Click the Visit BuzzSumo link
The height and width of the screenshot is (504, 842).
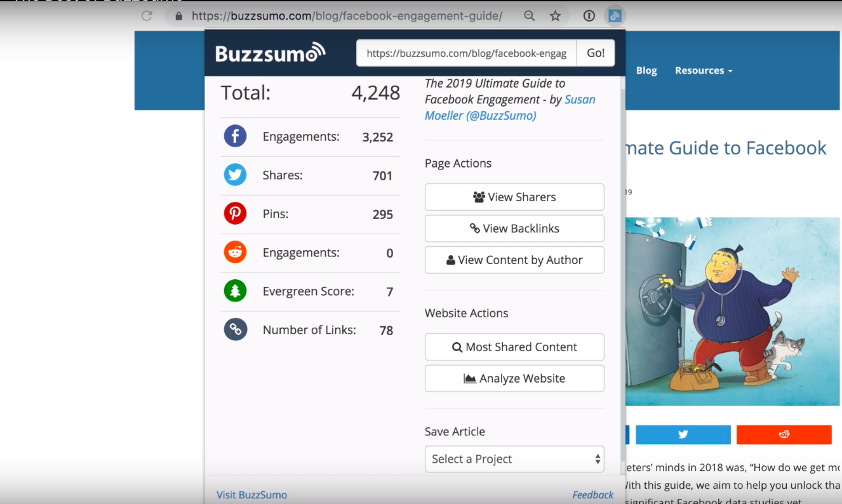click(x=251, y=494)
